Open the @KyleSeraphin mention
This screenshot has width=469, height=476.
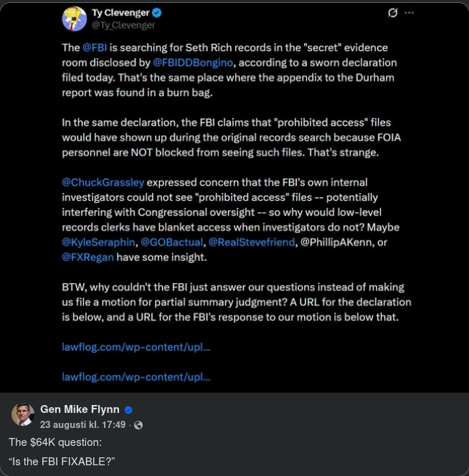click(x=99, y=242)
